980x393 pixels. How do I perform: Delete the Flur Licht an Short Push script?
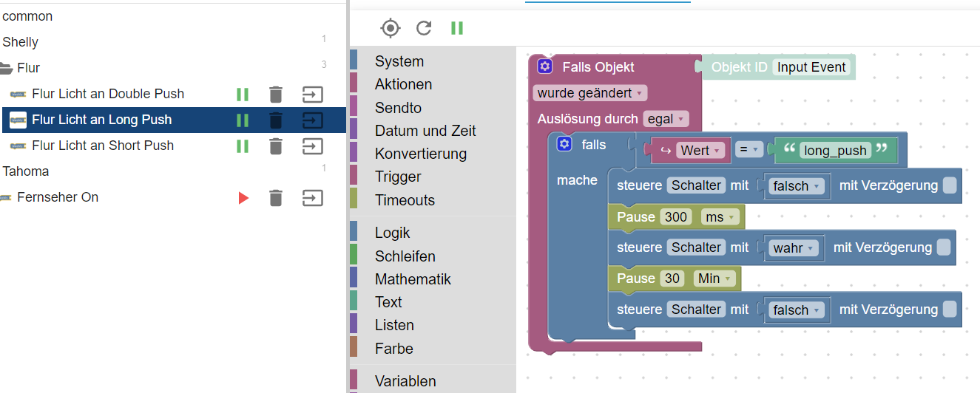point(276,146)
